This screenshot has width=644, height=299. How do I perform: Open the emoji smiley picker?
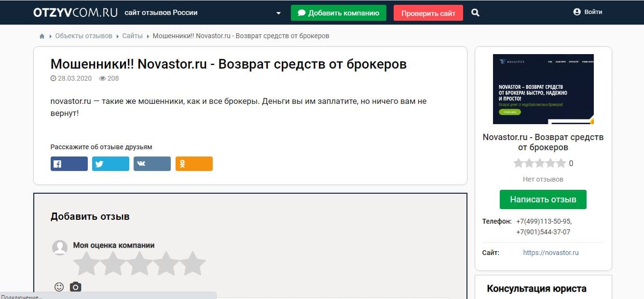click(59, 287)
